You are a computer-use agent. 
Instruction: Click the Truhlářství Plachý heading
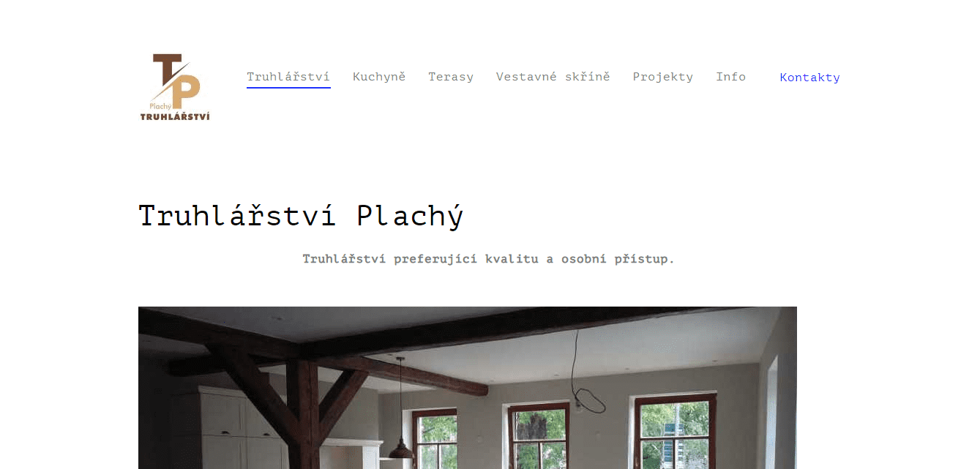point(301,217)
